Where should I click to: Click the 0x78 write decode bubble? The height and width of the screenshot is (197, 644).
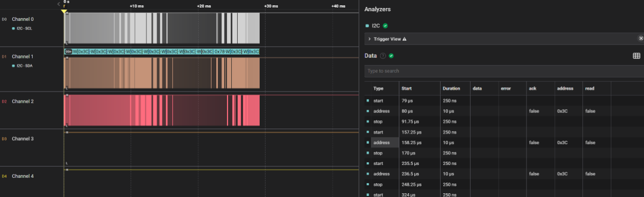[219, 51]
